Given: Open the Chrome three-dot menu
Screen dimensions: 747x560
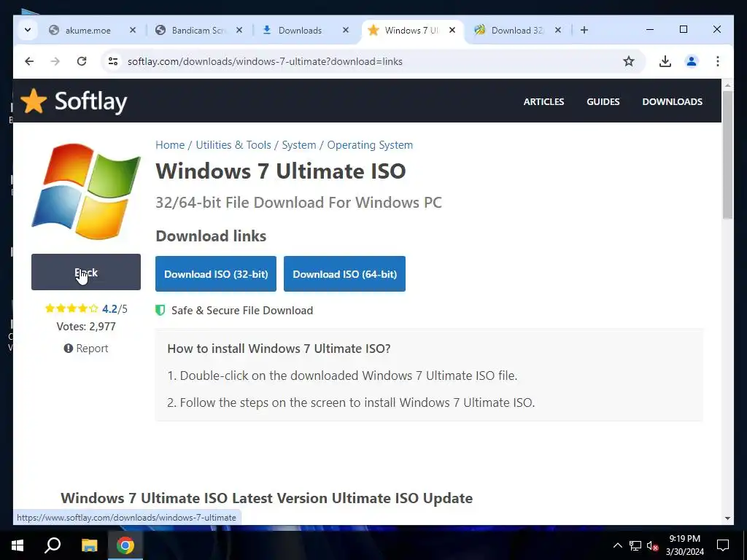Looking at the screenshot, I should [718, 61].
